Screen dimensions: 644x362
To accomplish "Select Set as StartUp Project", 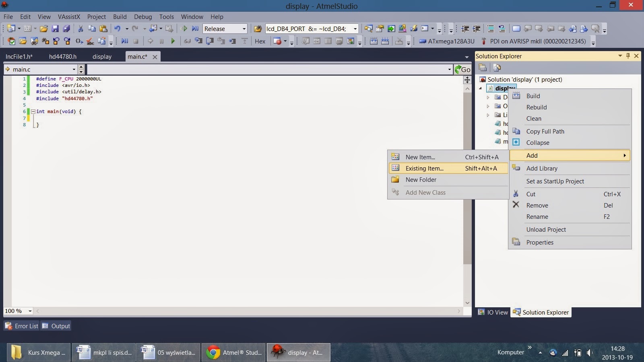I will (570, 181).
